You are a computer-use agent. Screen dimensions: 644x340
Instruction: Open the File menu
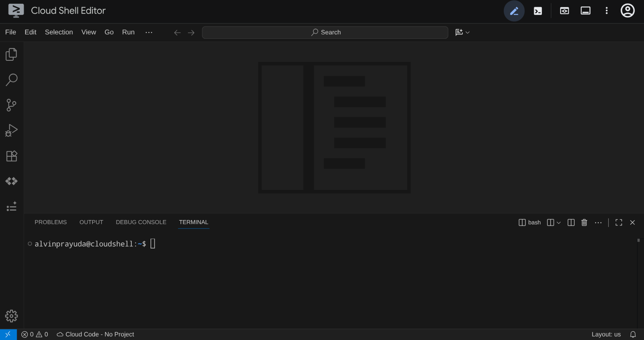[x=10, y=32]
